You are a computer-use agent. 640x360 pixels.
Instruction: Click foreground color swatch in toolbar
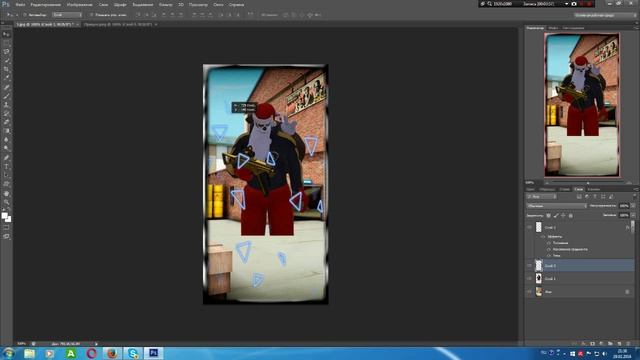point(4,216)
